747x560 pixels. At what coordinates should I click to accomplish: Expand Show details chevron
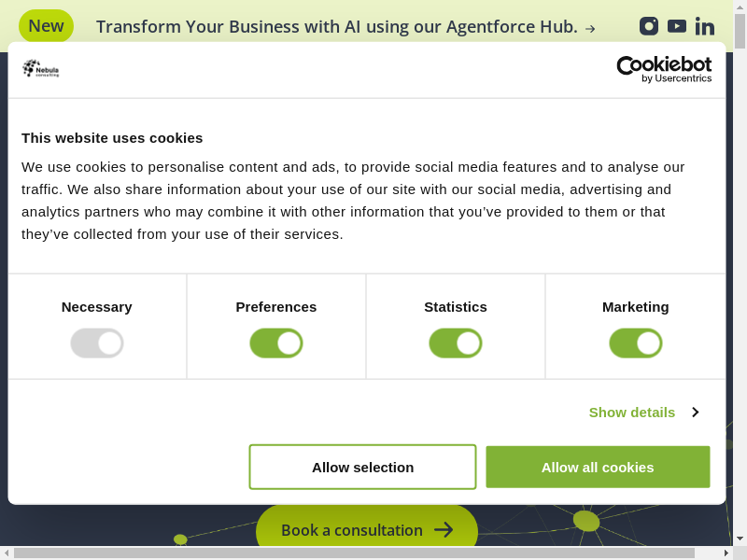coord(696,412)
